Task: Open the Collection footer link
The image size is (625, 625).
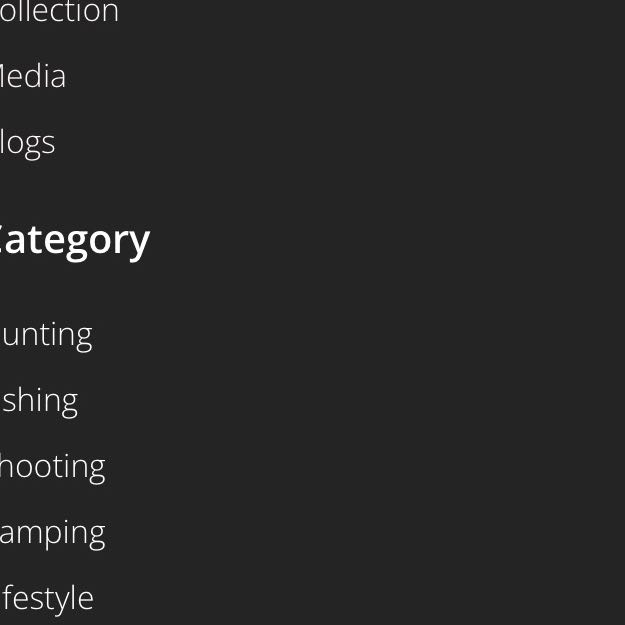Action: click(59, 12)
